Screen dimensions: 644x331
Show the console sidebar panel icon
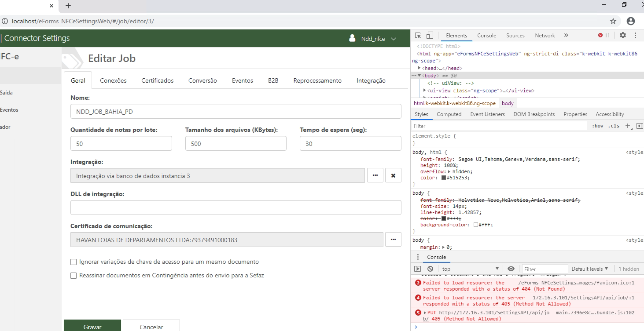(x=418, y=269)
